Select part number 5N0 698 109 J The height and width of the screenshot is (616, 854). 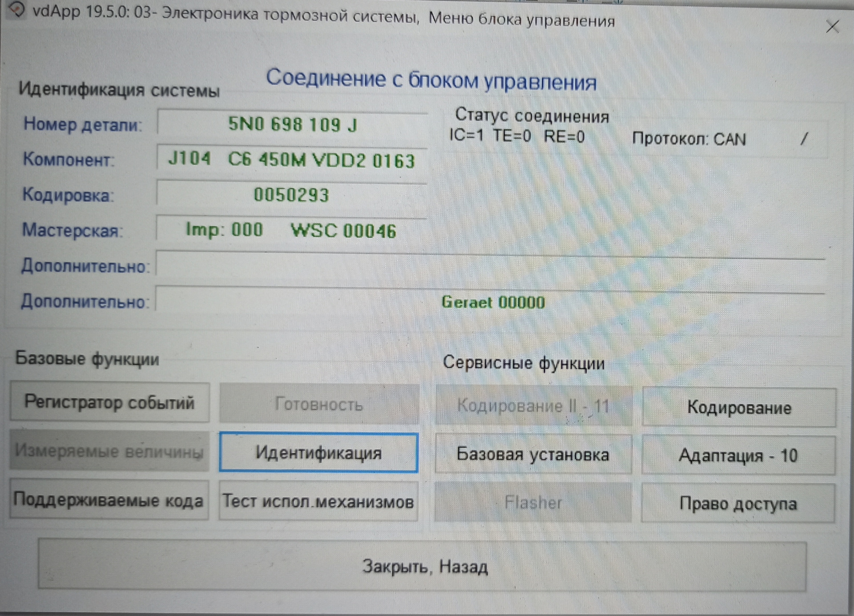point(293,124)
